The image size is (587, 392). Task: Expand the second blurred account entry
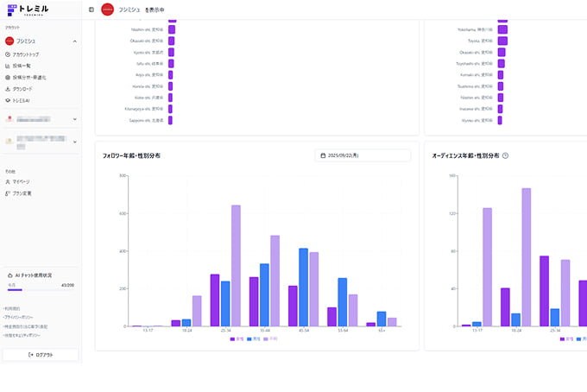point(74,119)
